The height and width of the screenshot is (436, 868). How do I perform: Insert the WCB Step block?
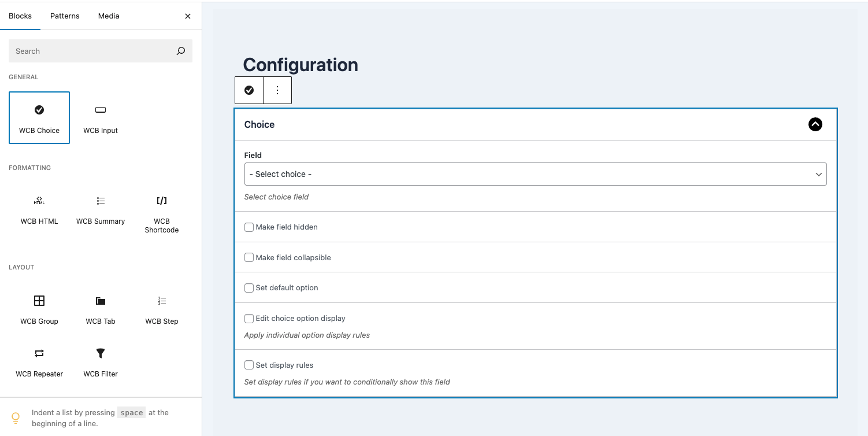(162, 309)
